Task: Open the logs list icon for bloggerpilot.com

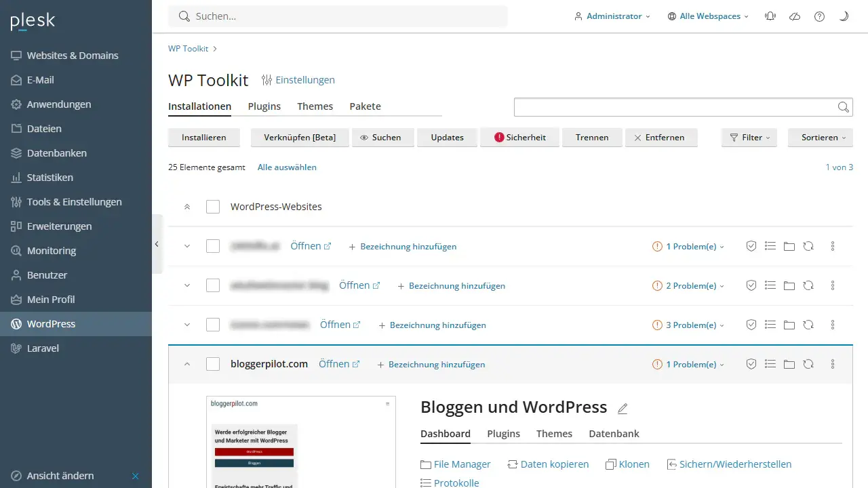Action: point(770,365)
